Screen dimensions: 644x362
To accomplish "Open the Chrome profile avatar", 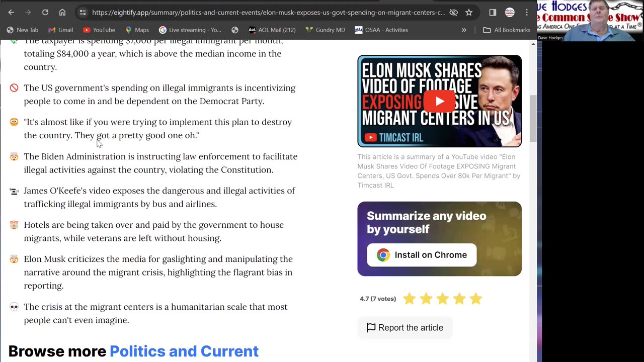I will (x=510, y=12).
